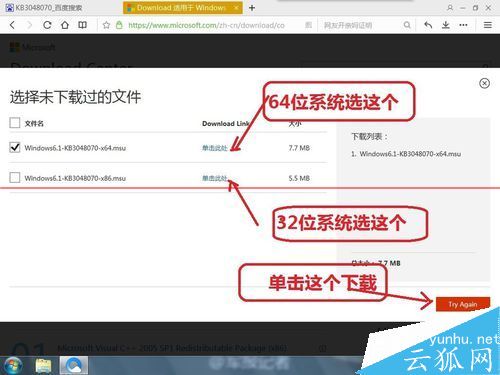Click the Windows6.1-KB3048070-x86.msu file name
Screen dimensions: 500x375
click(x=75, y=178)
